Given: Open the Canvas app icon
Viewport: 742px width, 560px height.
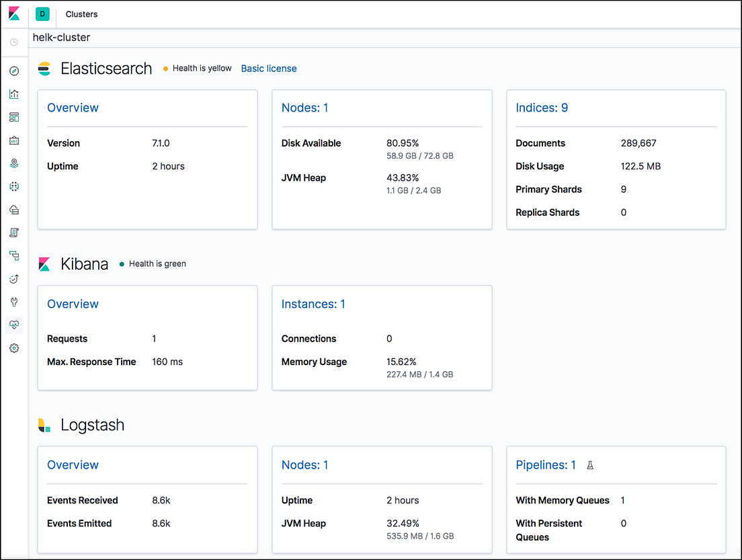Looking at the screenshot, I should [13, 140].
